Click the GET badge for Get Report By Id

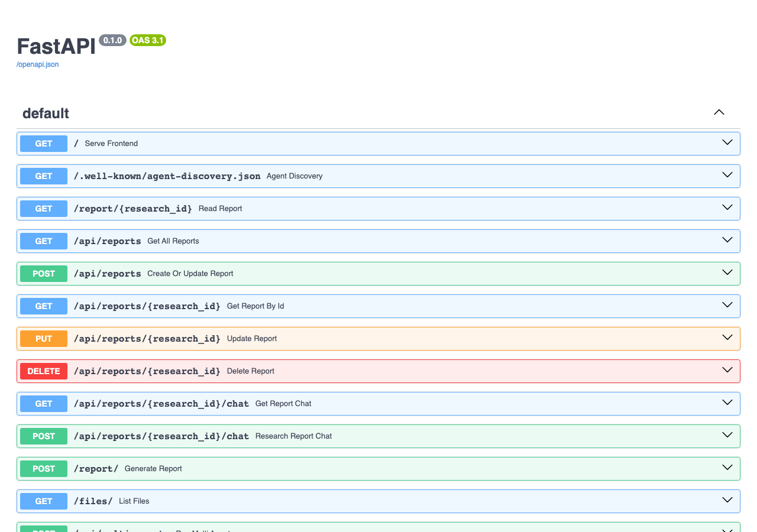(x=44, y=306)
